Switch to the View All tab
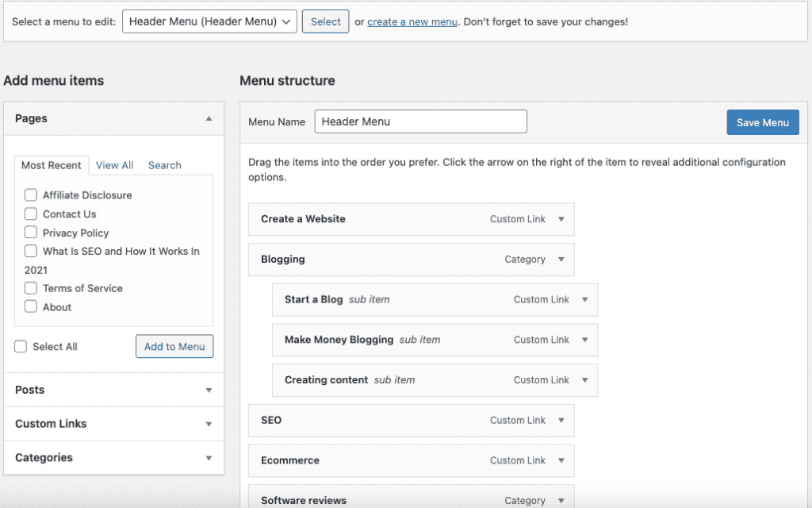The height and width of the screenshot is (508, 812). click(114, 165)
